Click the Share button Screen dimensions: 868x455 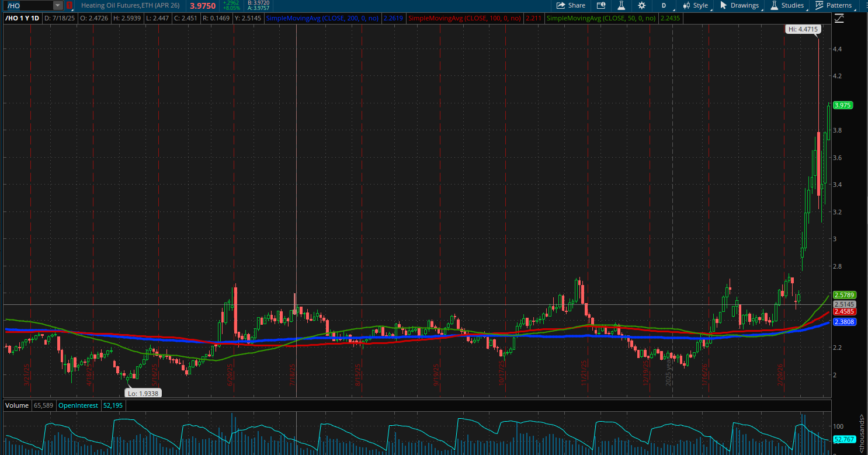(x=571, y=5)
